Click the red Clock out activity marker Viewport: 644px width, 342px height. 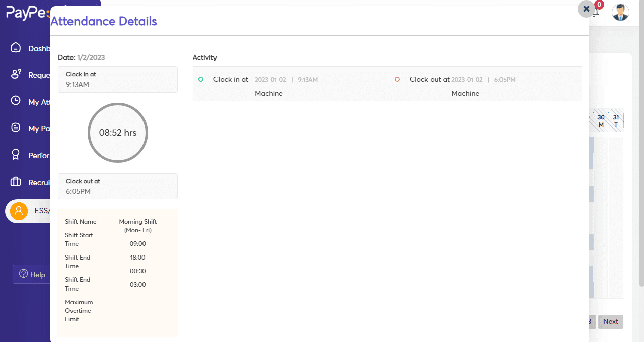click(x=397, y=79)
